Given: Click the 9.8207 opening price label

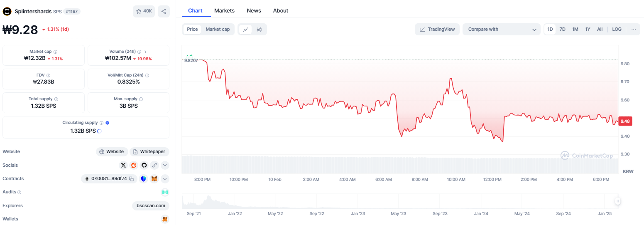Looking at the screenshot, I should 191,60.
